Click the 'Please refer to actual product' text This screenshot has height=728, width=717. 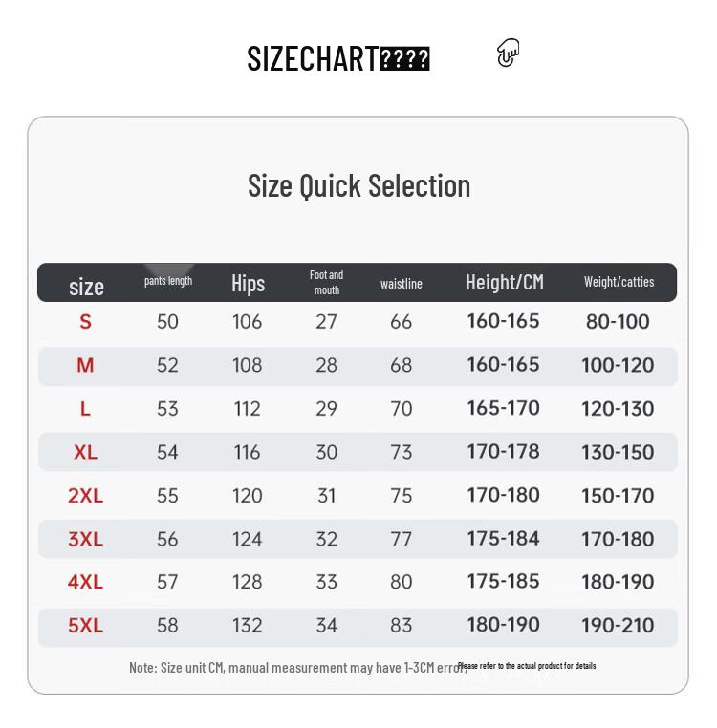(527, 665)
